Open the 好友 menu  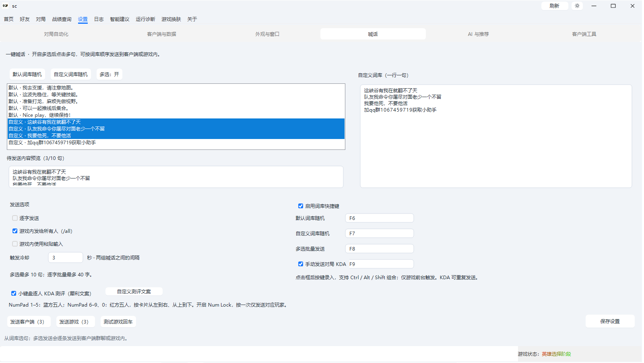25,19
